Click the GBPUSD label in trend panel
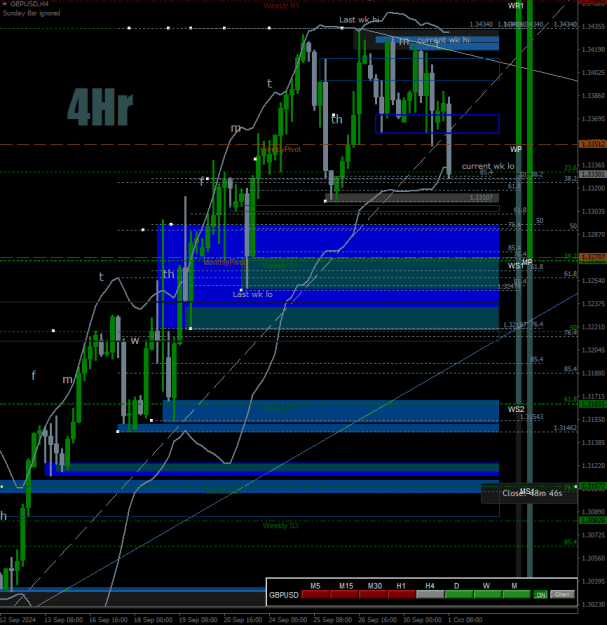 283,595
